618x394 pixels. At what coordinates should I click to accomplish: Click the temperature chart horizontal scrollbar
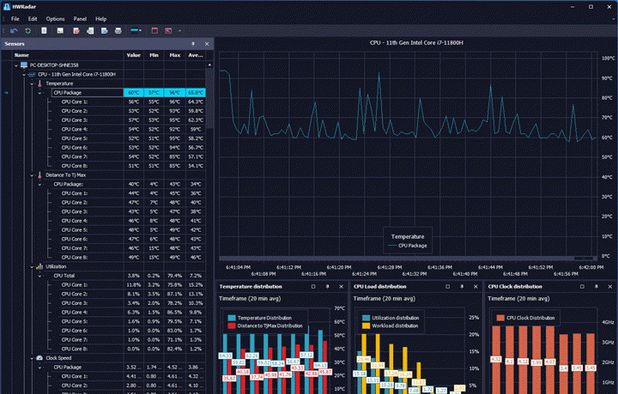click(407, 258)
